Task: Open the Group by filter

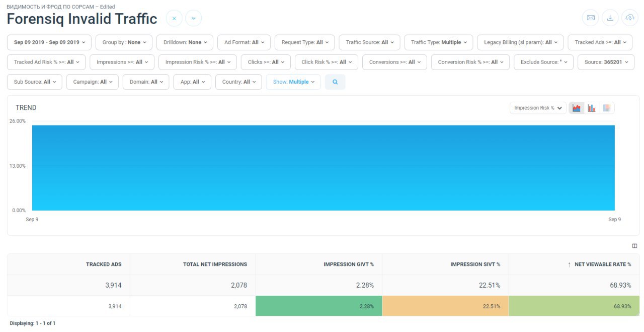Action: [124, 42]
